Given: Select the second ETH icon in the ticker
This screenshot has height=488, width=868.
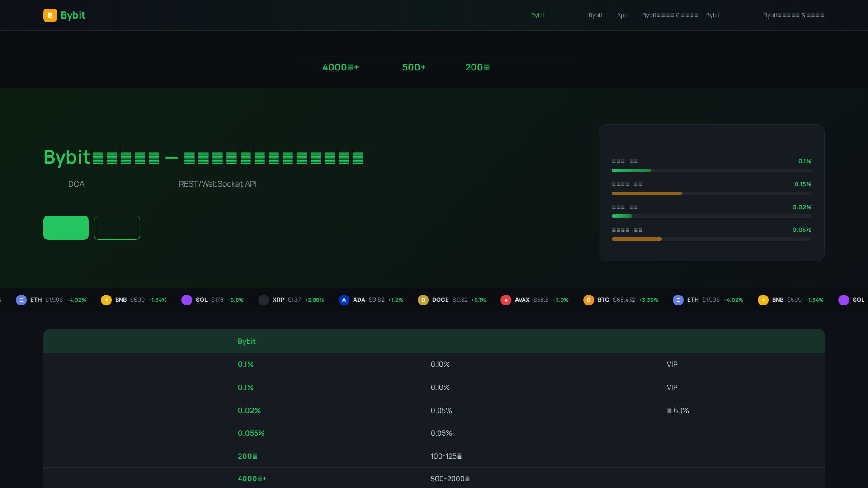Looking at the screenshot, I should (679, 300).
